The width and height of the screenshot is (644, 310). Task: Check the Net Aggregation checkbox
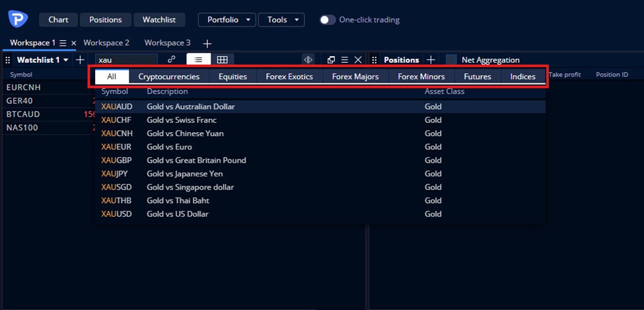[452, 60]
